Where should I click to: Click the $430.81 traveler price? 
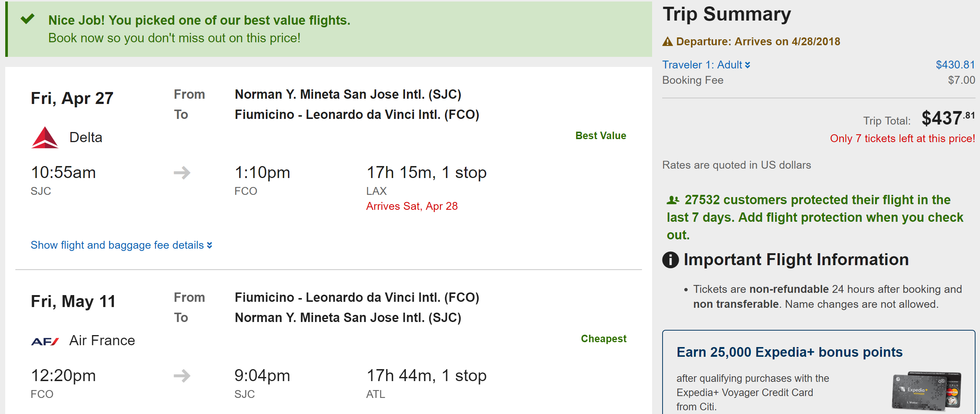[x=955, y=65]
